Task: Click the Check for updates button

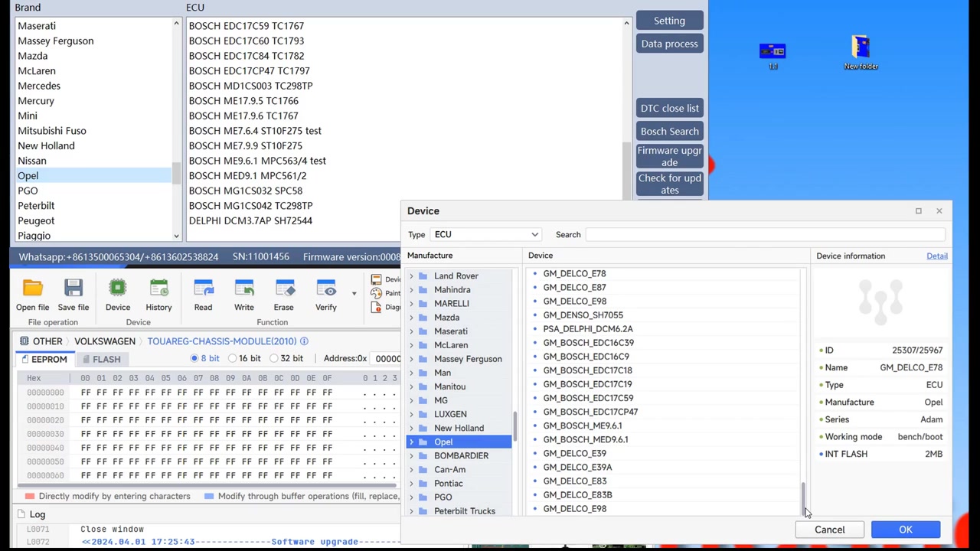Action: tap(669, 184)
